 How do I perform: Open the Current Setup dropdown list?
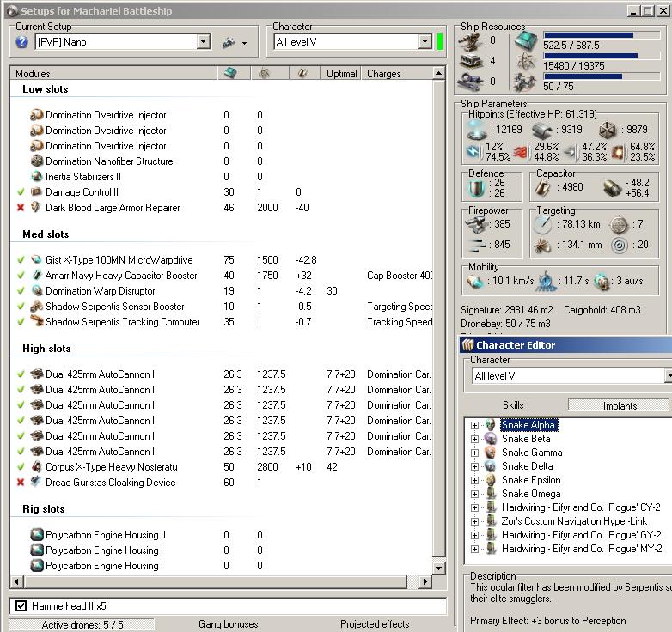[203, 42]
